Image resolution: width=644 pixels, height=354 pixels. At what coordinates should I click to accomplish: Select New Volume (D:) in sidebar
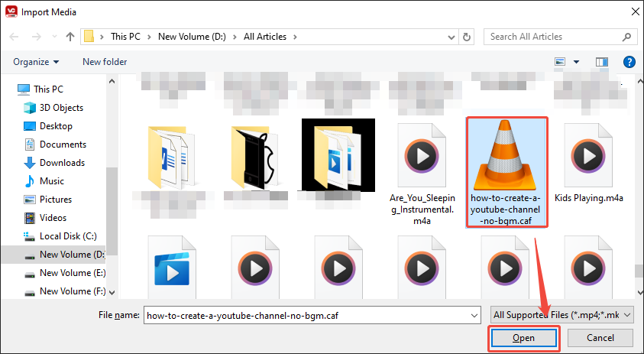[x=53, y=255]
